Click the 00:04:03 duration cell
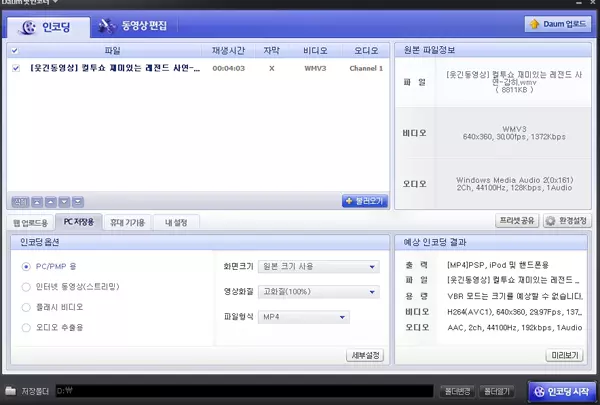Screen dimensions: 600x405 coord(228,68)
